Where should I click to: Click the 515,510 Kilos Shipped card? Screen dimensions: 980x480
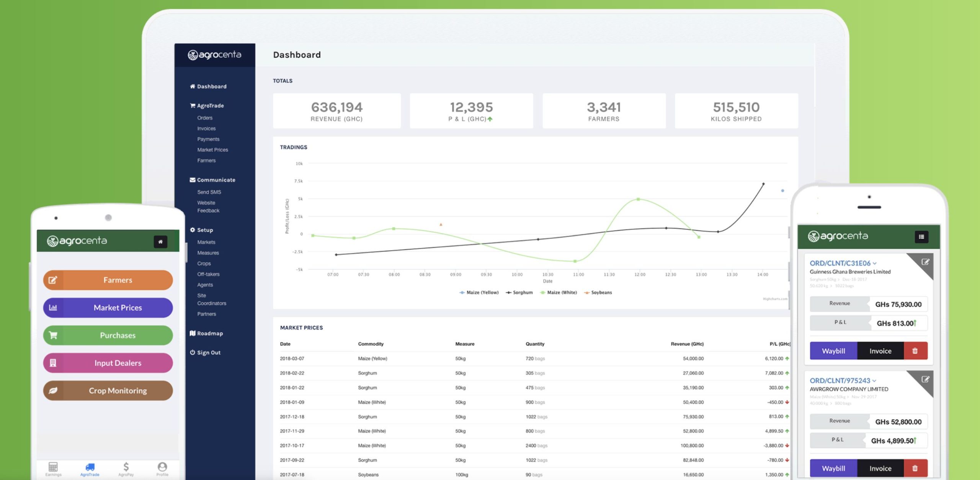click(x=736, y=111)
